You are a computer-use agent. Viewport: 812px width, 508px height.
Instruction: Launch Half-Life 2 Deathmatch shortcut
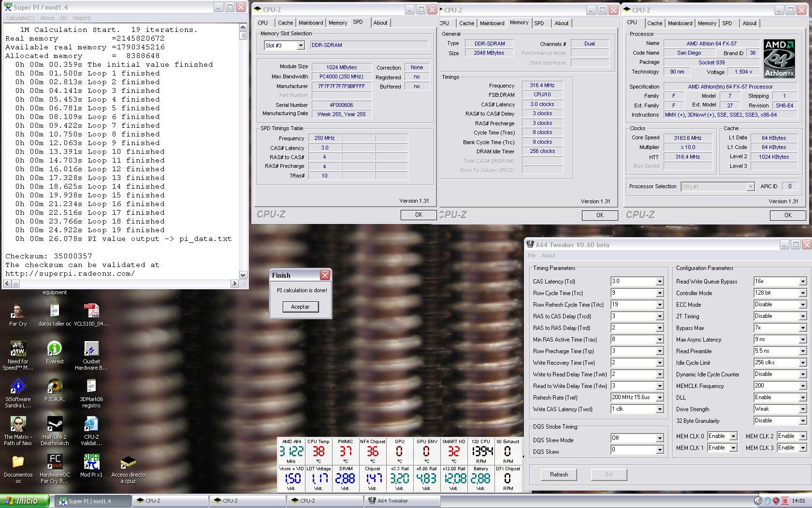(x=55, y=424)
